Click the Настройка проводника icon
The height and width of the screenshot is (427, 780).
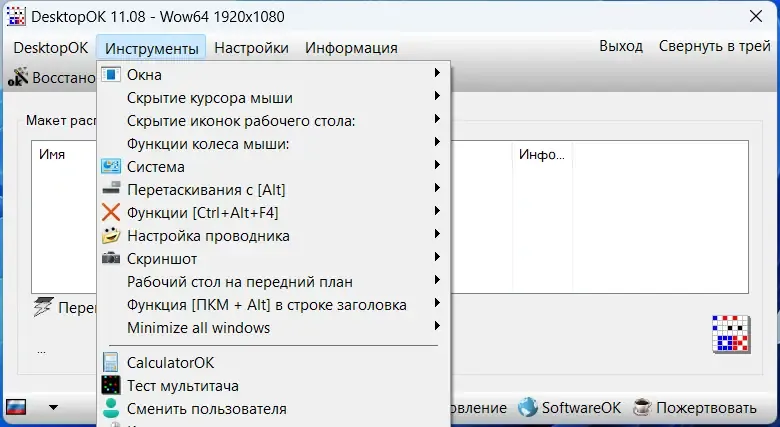pos(111,236)
